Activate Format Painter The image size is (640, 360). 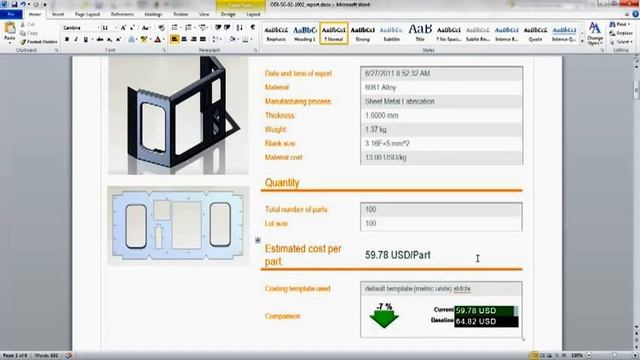tap(38, 42)
